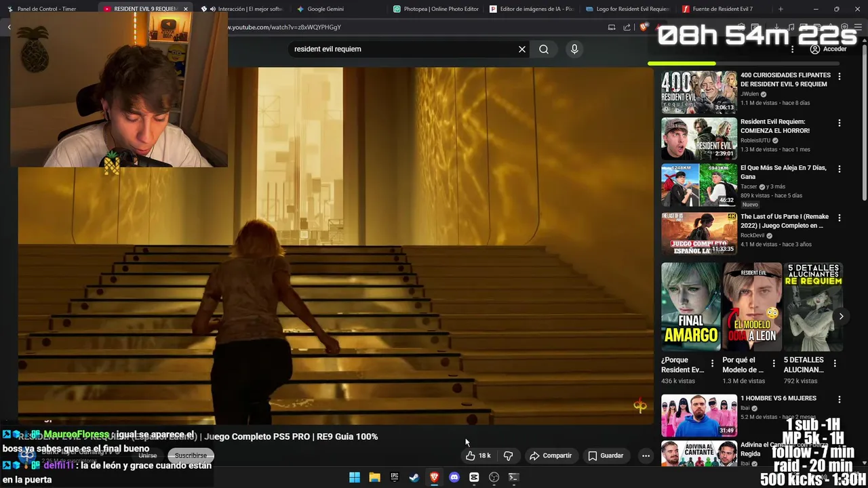The image size is (868, 488).
Task: Click the install app icon in address bar
Action: (611, 27)
